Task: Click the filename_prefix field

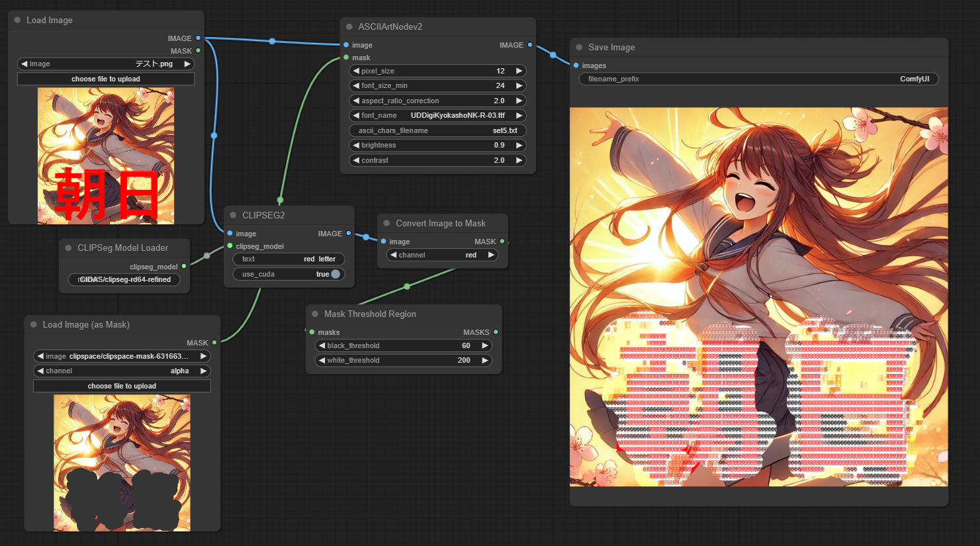Action: 758,79
